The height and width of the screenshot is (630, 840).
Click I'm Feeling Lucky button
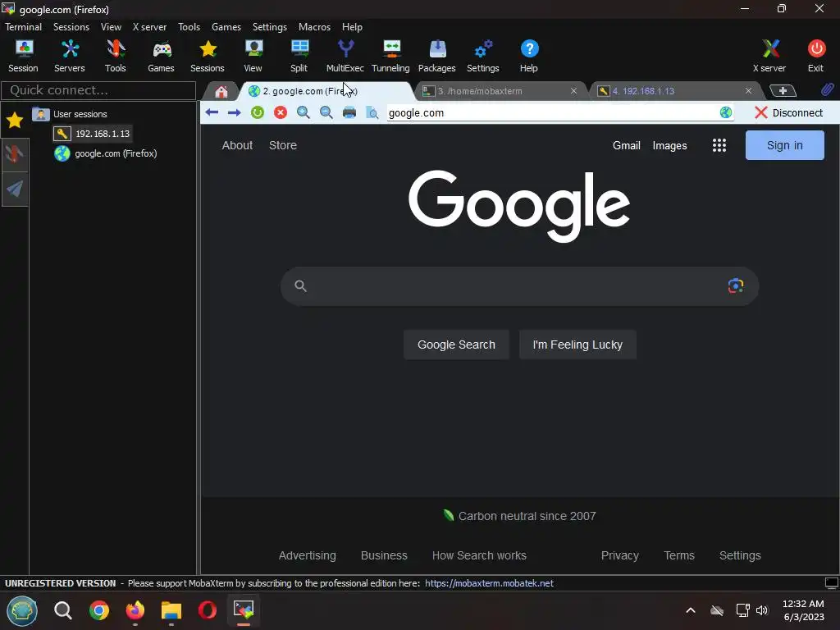tap(577, 345)
